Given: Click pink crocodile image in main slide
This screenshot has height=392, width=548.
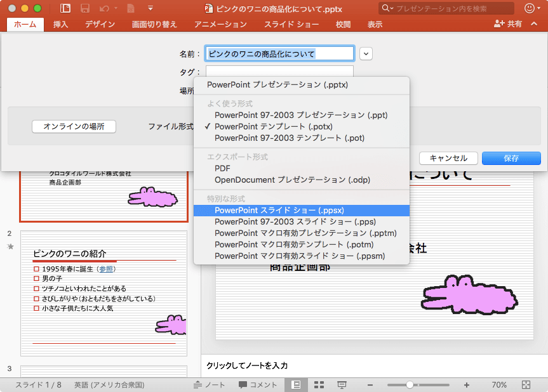Looking at the screenshot, I should click(470, 295).
